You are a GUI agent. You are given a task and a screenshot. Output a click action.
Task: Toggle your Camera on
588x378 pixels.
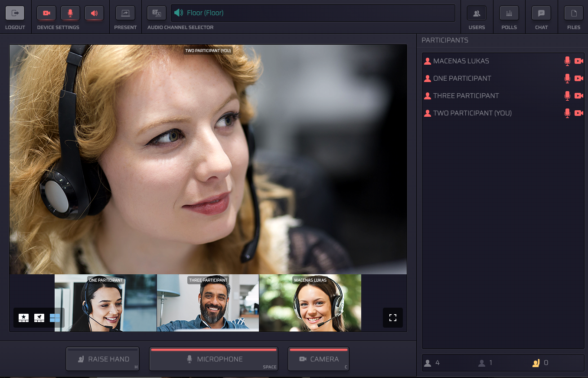(x=319, y=359)
